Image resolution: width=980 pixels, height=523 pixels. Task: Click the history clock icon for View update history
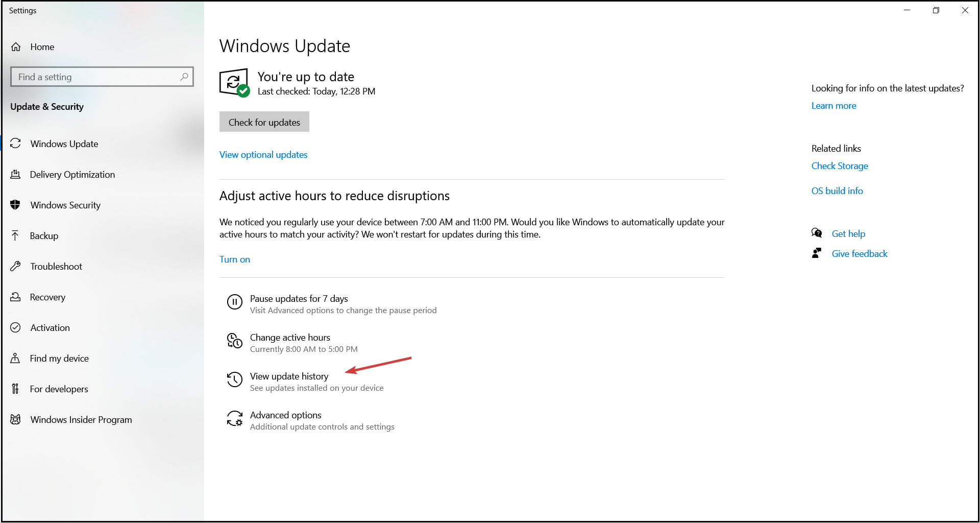click(234, 379)
